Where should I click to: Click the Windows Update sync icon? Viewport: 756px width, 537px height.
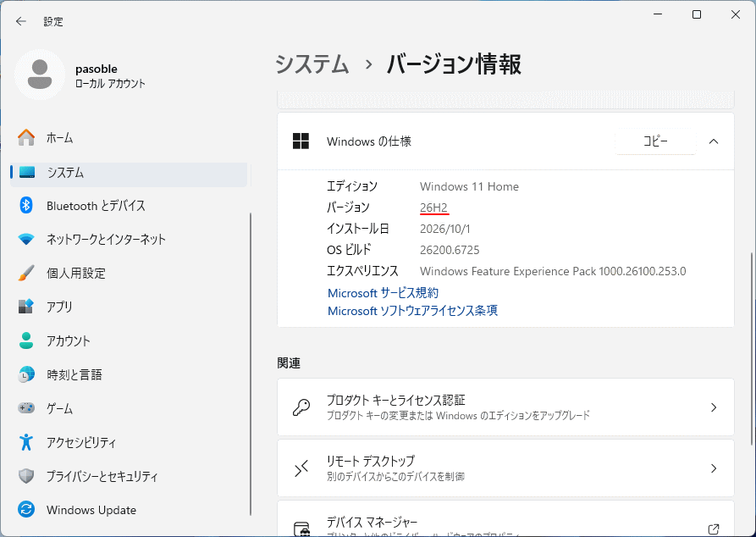point(26,510)
